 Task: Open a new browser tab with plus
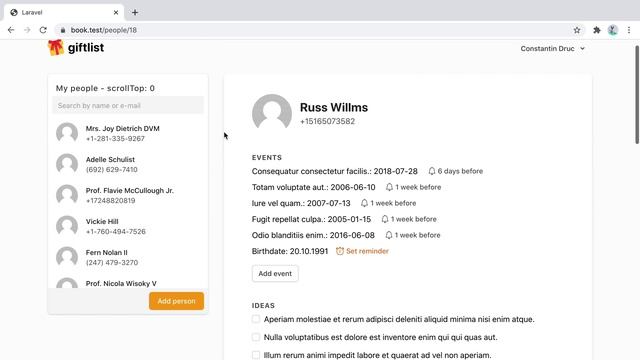[x=135, y=12]
